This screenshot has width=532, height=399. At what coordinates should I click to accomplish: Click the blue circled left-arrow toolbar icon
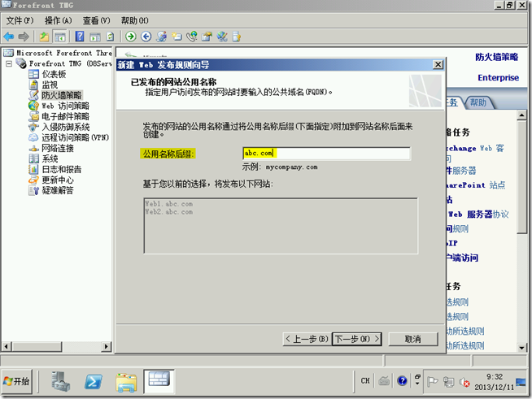pyautogui.click(x=146, y=37)
